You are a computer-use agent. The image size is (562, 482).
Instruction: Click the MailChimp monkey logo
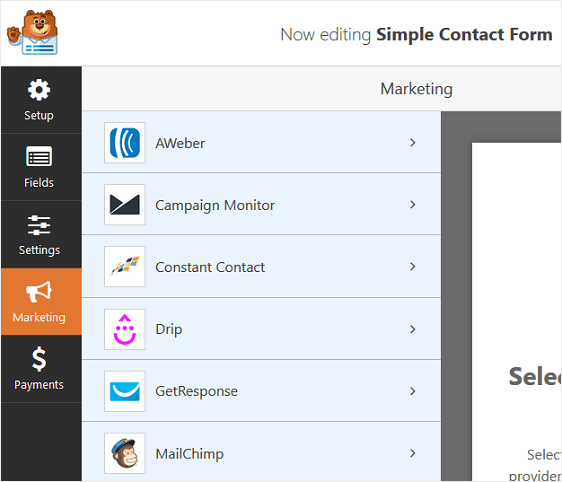click(125, 453)
